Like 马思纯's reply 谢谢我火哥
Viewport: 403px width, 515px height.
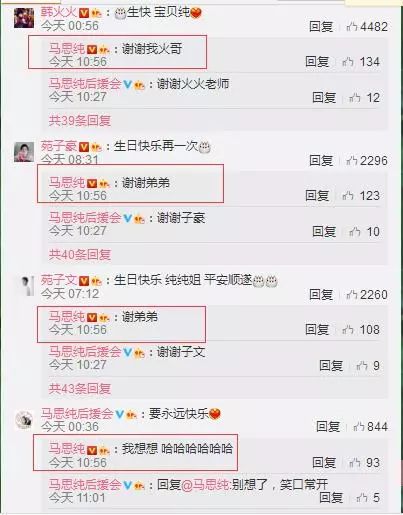(x=361, y=62)
